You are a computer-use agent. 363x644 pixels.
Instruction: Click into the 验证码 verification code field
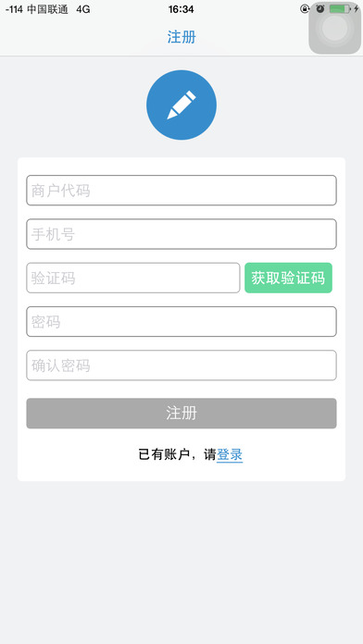click(133, 279)
